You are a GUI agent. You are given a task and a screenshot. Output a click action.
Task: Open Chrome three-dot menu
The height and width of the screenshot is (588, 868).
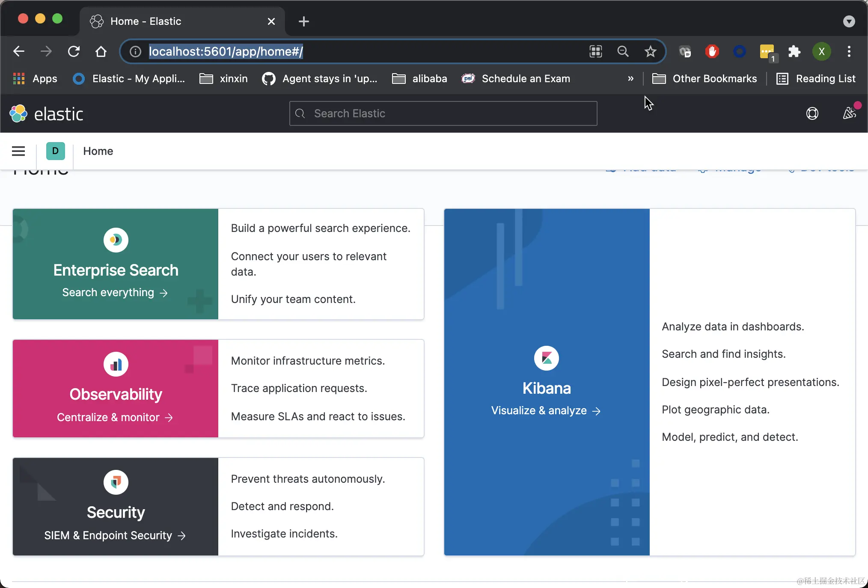point(849,52)
